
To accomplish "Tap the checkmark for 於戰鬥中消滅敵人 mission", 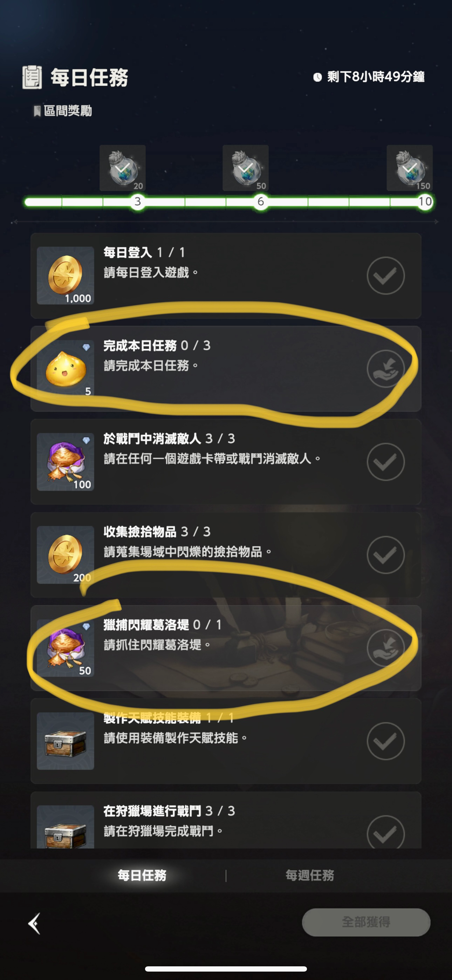I will [385, 462].
